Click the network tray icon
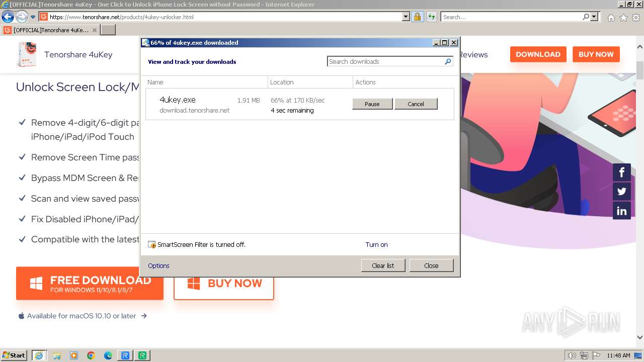 point(584,355)
